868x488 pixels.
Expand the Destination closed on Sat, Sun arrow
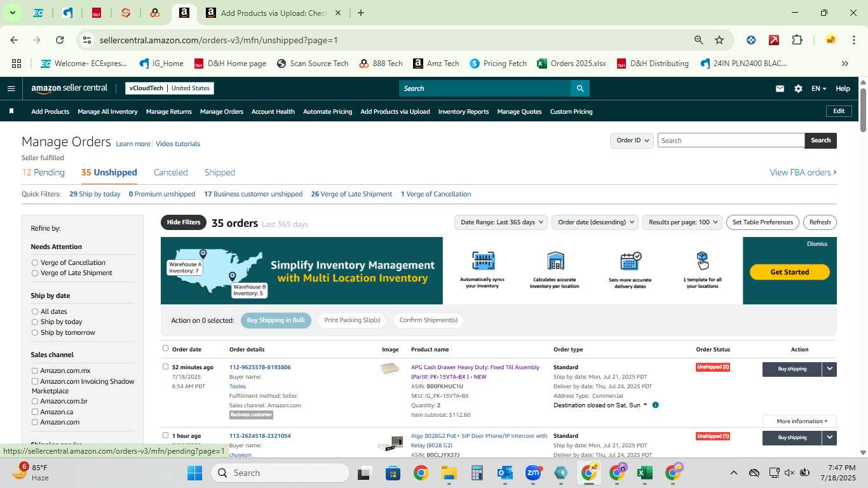pos(646,405)
